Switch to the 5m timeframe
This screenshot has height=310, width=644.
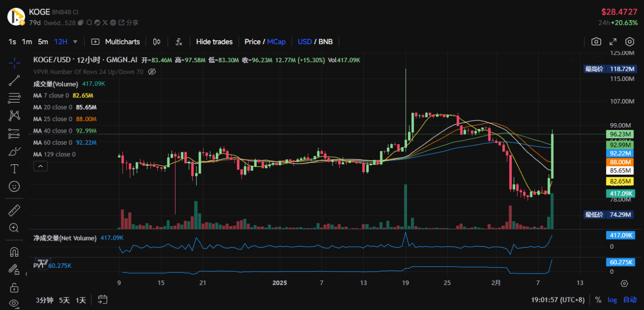[43, 42]
